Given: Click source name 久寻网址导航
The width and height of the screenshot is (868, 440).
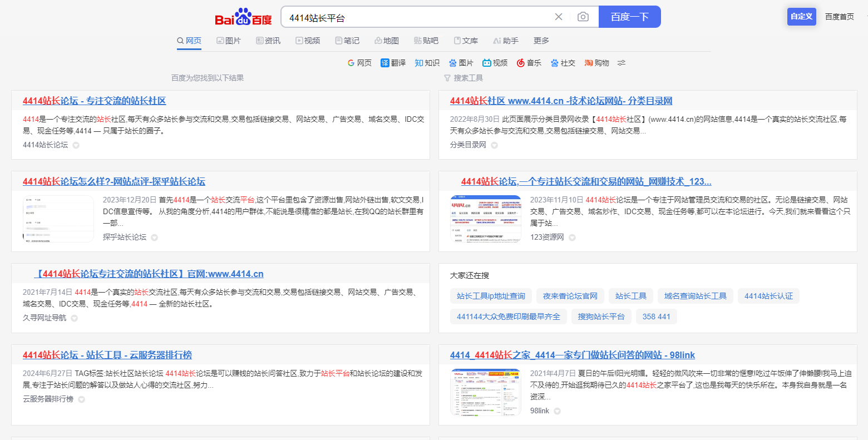Looking at the screenshot, I should [x=45, y=318].
